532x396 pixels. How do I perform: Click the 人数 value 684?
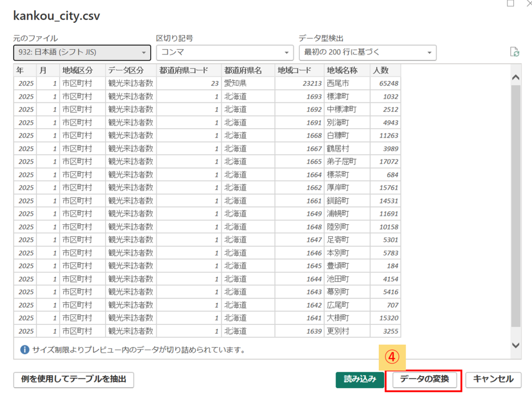click(385, 174)
